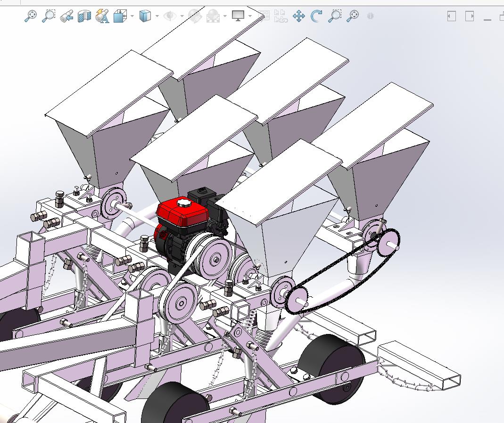The height and width of the screenshot is (423, 504).
Task: Open Dynamic Annotation Views lightning icon
Action: point(102,16)
